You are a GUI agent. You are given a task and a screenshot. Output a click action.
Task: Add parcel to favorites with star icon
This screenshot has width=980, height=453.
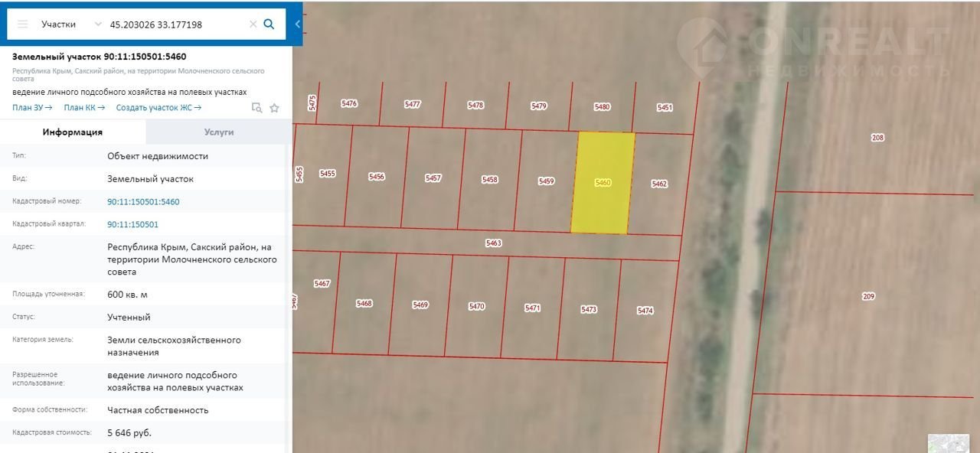tap(274, 108)
